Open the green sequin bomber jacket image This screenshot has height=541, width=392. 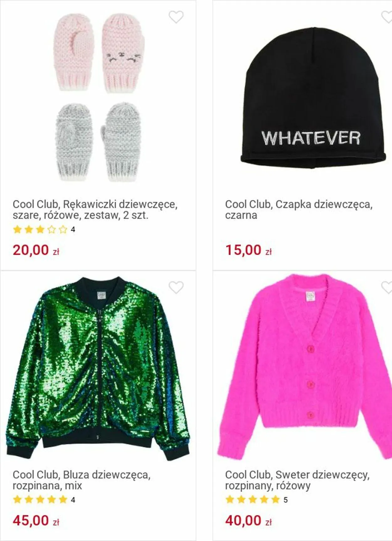click(x=98, y=368)
